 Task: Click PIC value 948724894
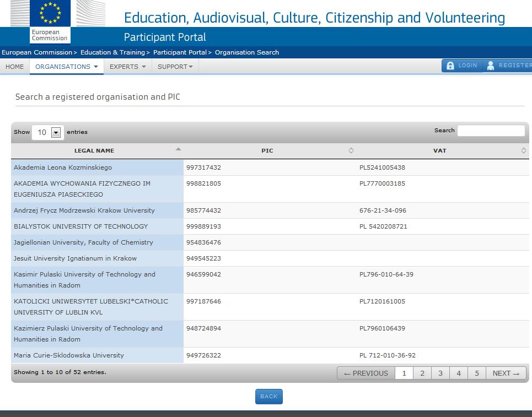click(203, 328)
